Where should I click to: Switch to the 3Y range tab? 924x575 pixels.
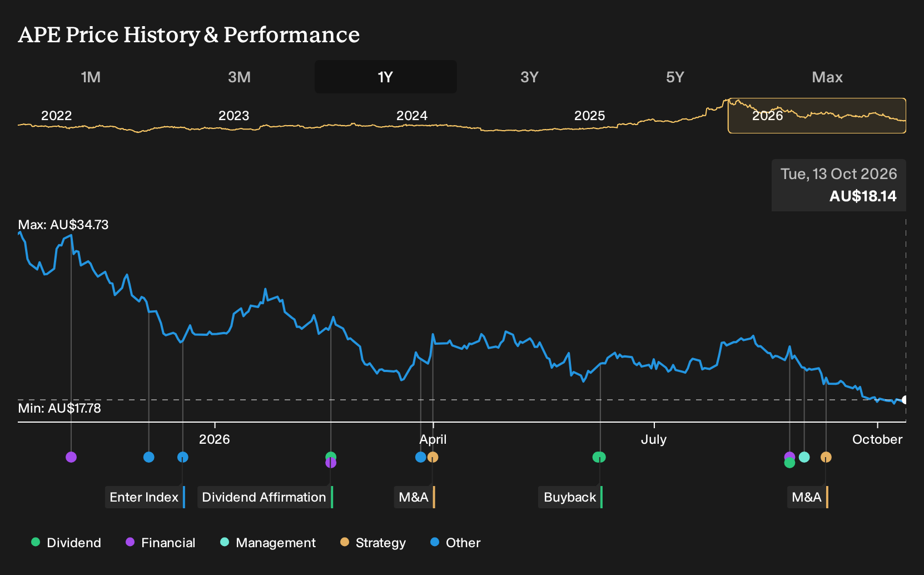(x=529, y=77)
